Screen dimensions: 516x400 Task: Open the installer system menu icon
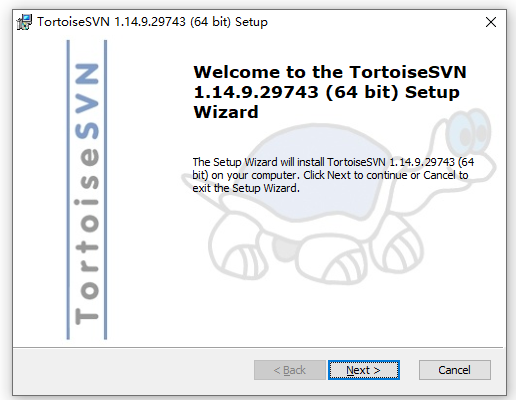(x=24, y=22)
